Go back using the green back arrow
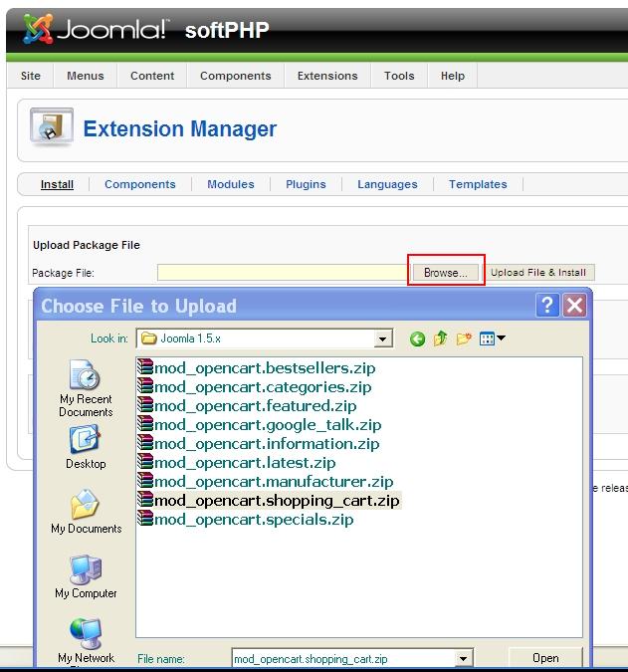The width and height of the screenshot is (628, 672). click(x=417, y=339)
